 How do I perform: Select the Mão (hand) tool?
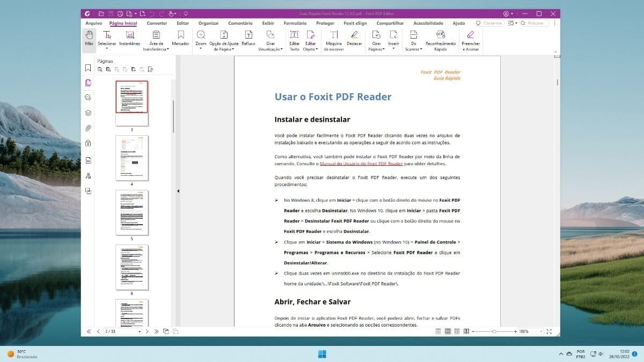point(89,39)
